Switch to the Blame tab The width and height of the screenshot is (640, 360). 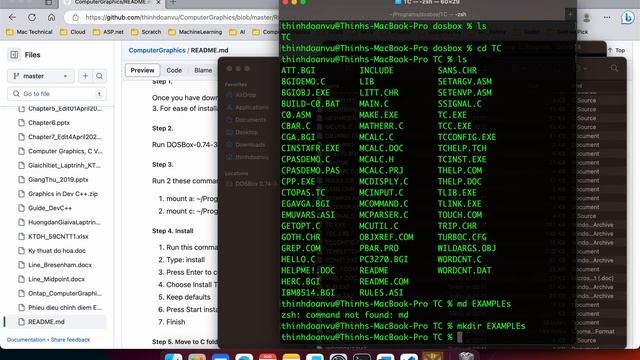(203, 70)
